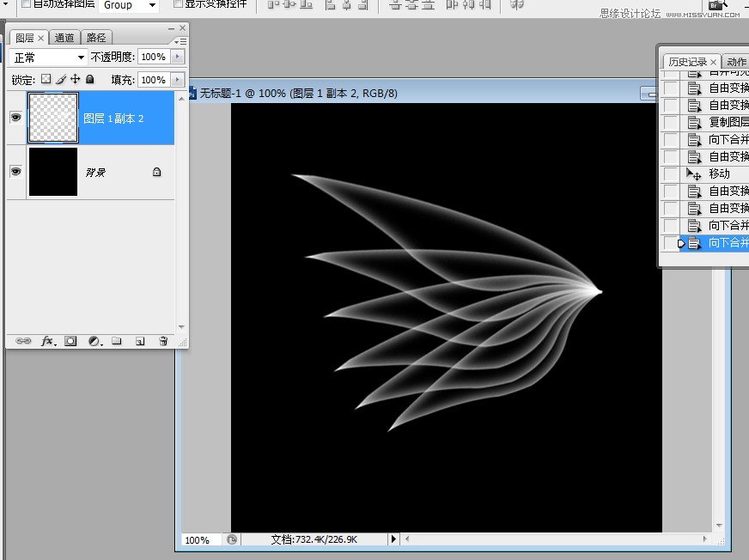The width and height of the screenshot is (749, 560).
Task: Click the link layers icon in Layers panel
Action: (23, 341)
